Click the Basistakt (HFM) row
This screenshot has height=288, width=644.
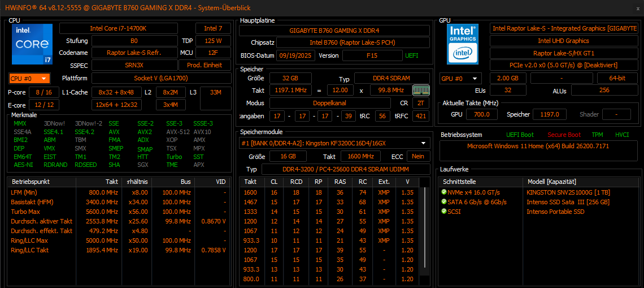(x=120, y=202)
